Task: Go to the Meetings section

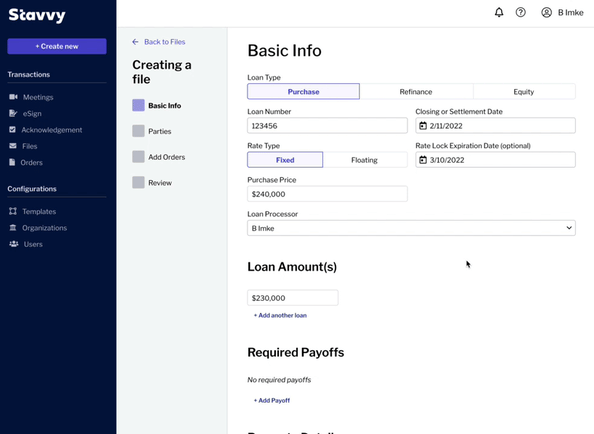Action: tap(38, 97)
